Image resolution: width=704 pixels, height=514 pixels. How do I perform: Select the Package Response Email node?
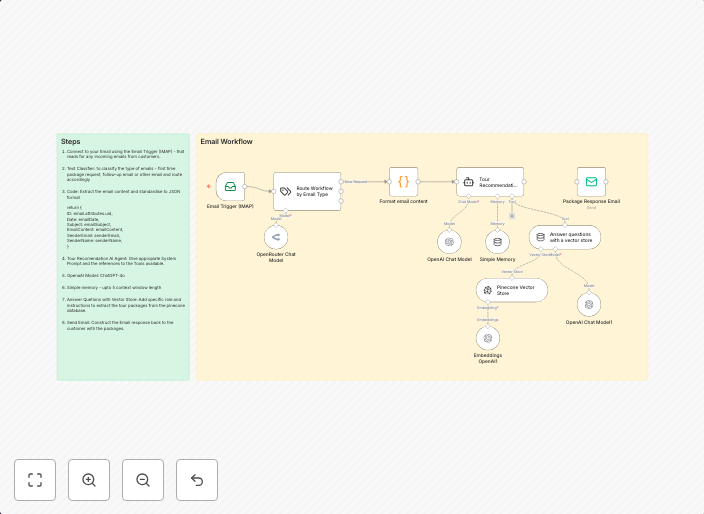pyautogui.click(x=591, y=182)
